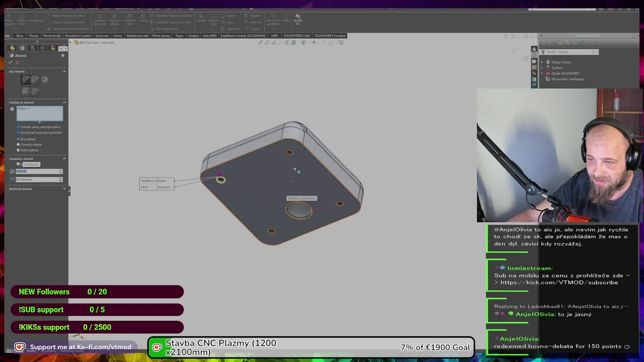Viewport: 644px width, 362px height.
Task: Click the Hledat v Toolbox search field
Action: [569, 52]
